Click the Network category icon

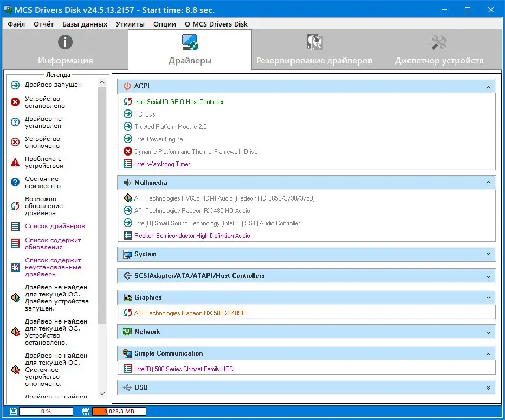pos(127,332)
